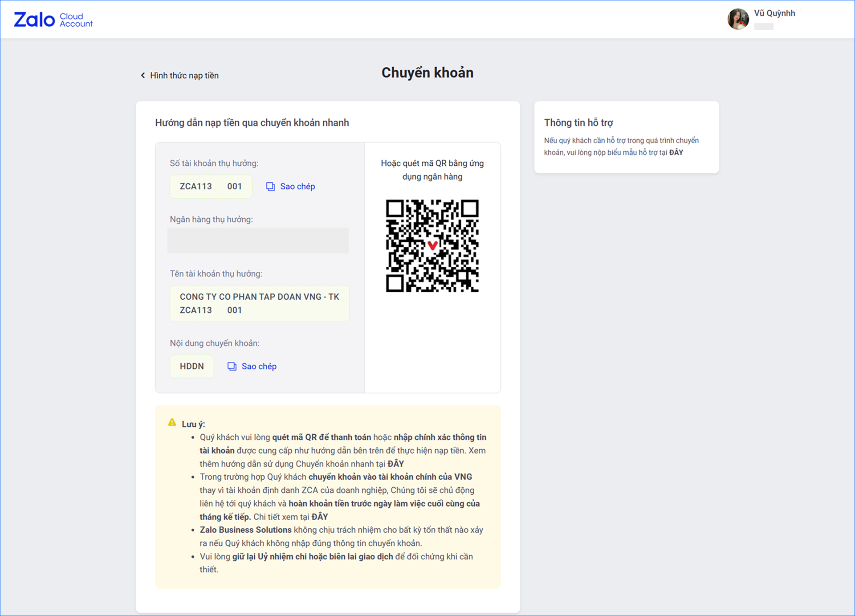Click the copy icon beside HDDN content
Screen dimensions: 855x616
click(x=232, y=367)
